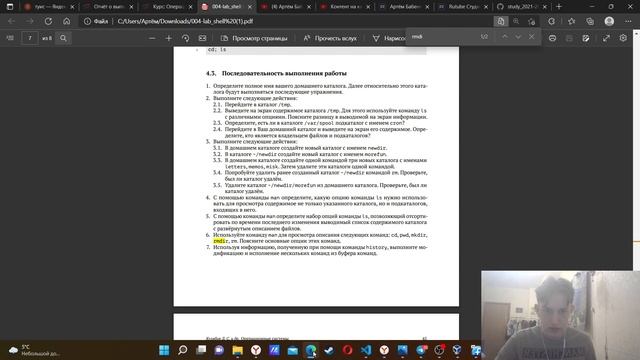The width and height of the screenshot is (640, 360).
Task: Switch to the 'Контент на к...' tab
Action: click(x=345, y=7)
